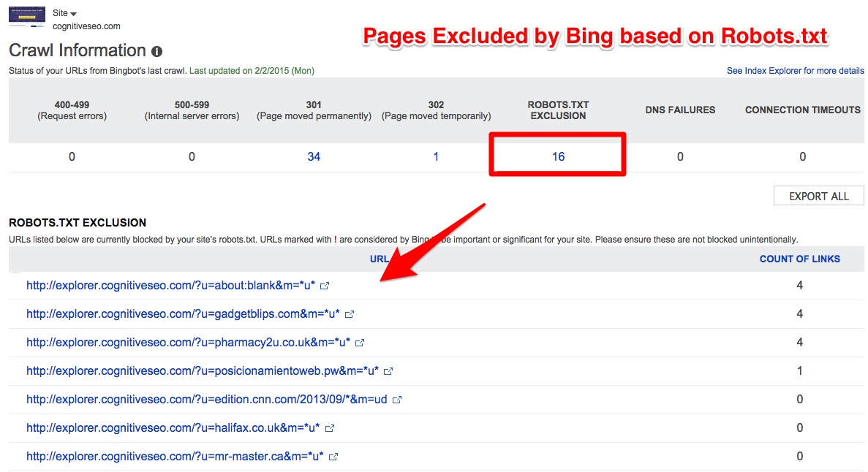868x472 pixels.
Task: Click the 400-499 Request errors header
Action: 72,110
